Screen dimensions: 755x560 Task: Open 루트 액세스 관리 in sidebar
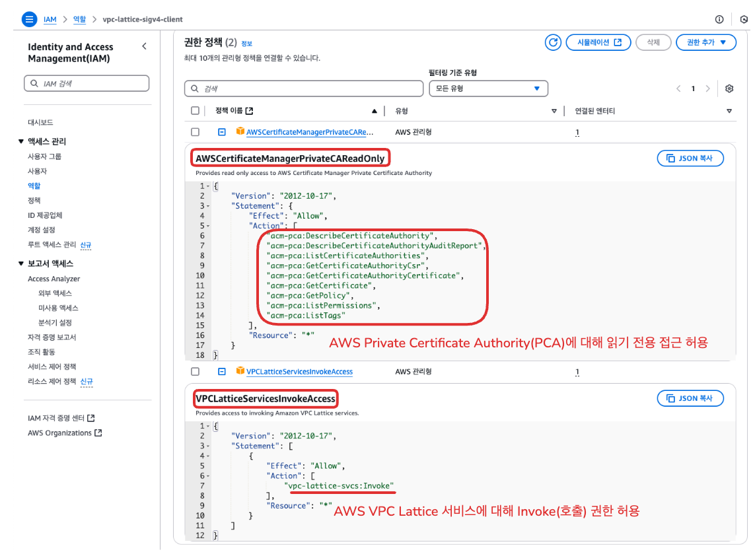click(x=52, y=244)
